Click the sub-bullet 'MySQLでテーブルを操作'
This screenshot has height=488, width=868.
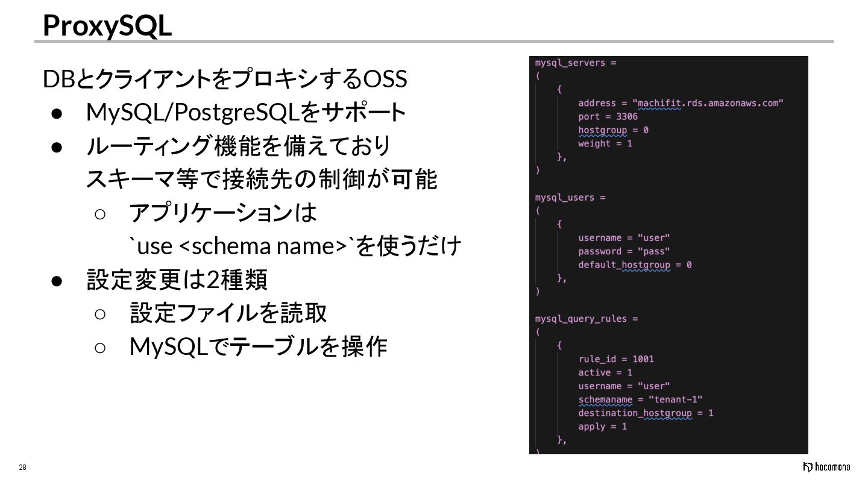258,346
